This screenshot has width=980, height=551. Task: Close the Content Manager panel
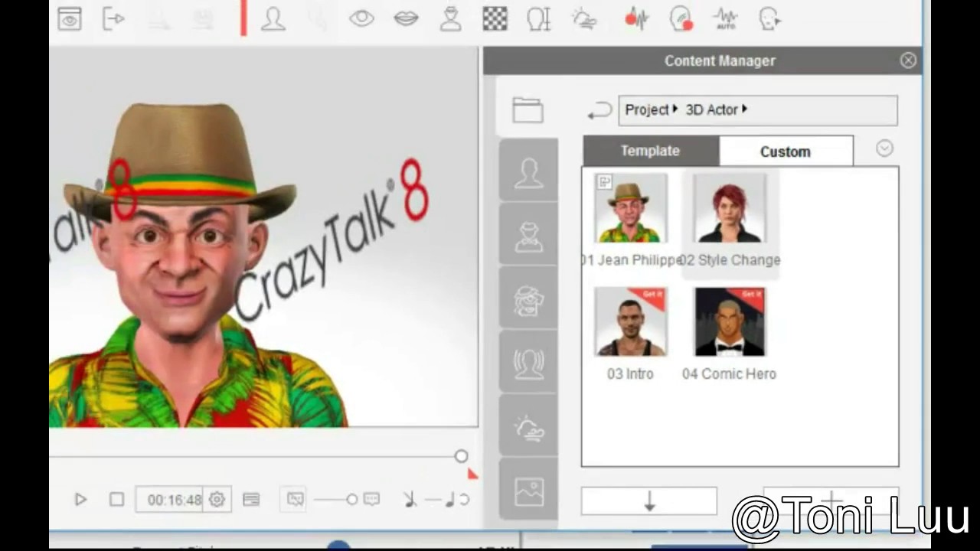coord(908,60)
